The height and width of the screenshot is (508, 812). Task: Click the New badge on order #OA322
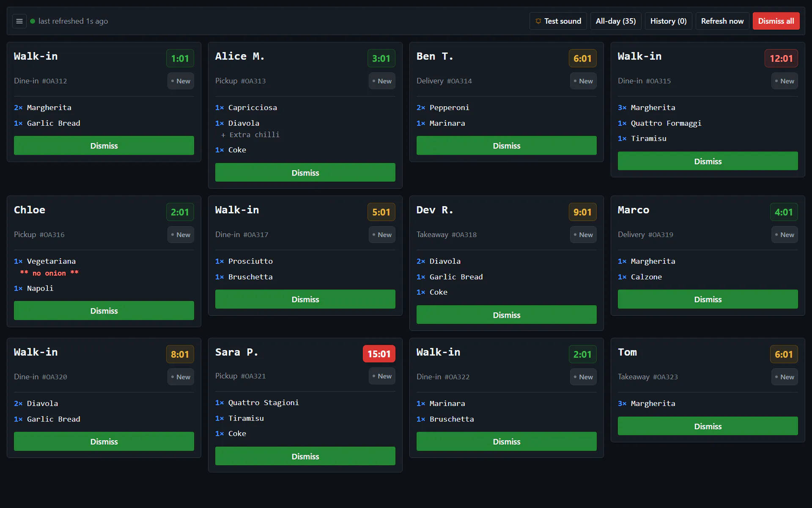point(583,377)
